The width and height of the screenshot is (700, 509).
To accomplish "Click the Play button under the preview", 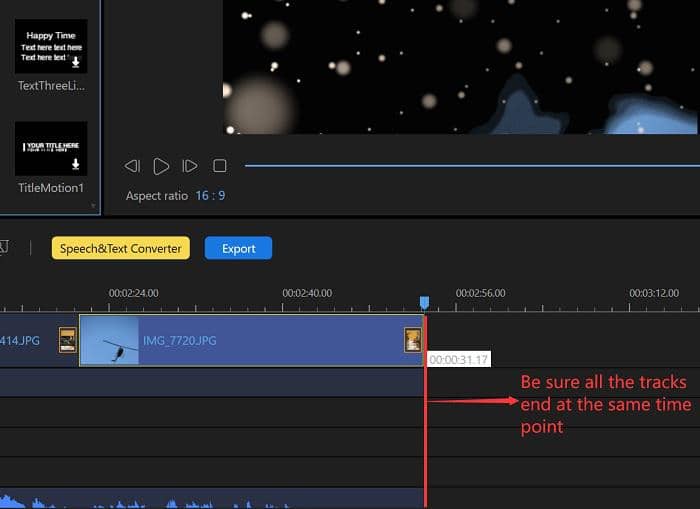I will [161, 166].
